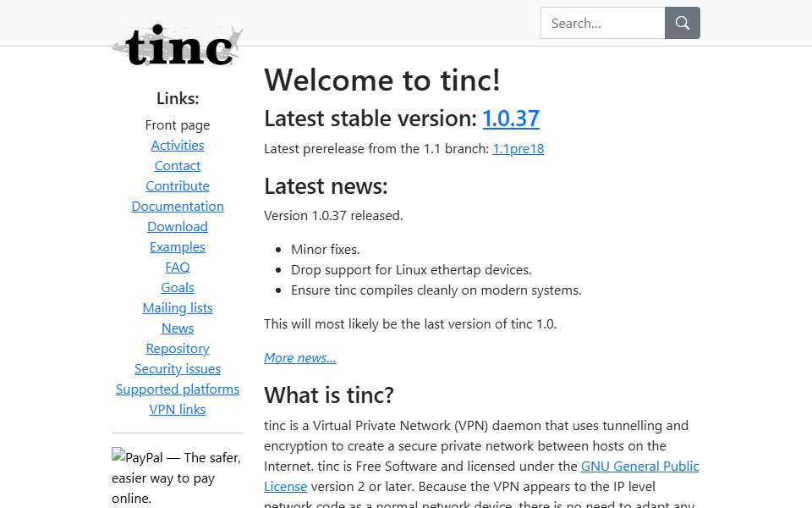Click the 1.0.37 stable version link
812x508 pixels.
click(x=511, y=119)
